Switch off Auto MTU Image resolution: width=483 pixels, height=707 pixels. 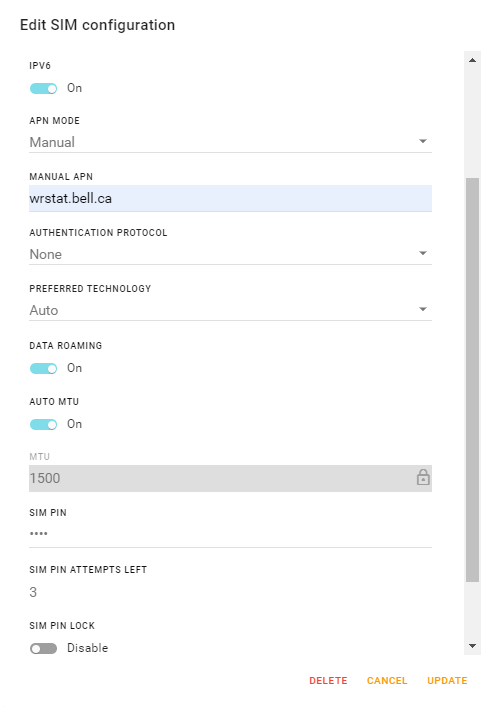(43, 424)
